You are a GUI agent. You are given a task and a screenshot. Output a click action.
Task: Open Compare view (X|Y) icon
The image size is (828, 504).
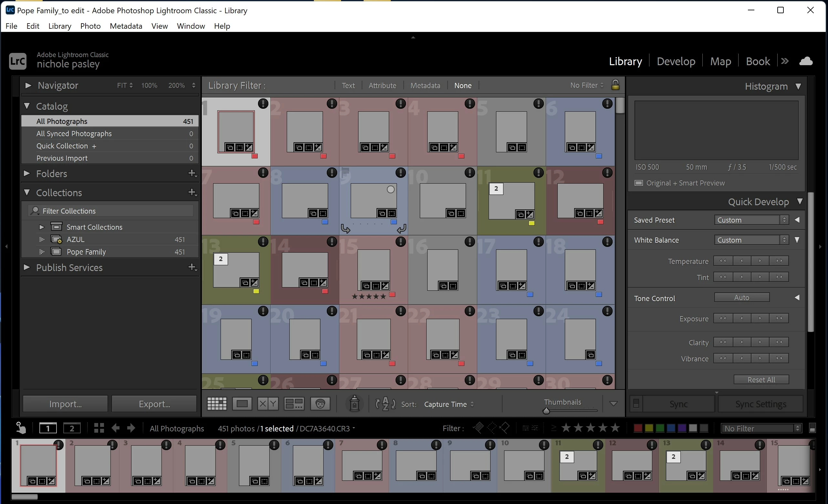[x=268, y=404]
